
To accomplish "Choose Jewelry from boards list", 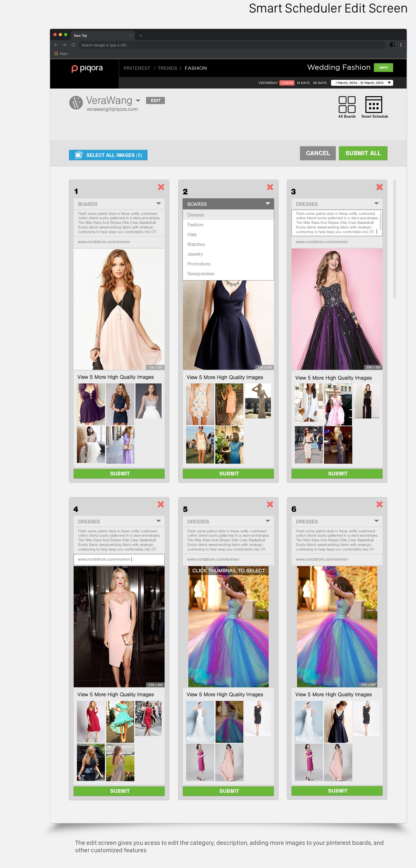I will coord(195,254).
